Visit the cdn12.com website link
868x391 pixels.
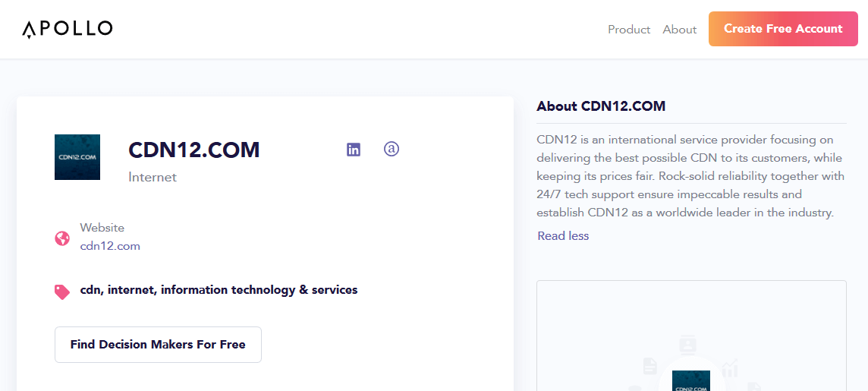(x=110, y=246)
